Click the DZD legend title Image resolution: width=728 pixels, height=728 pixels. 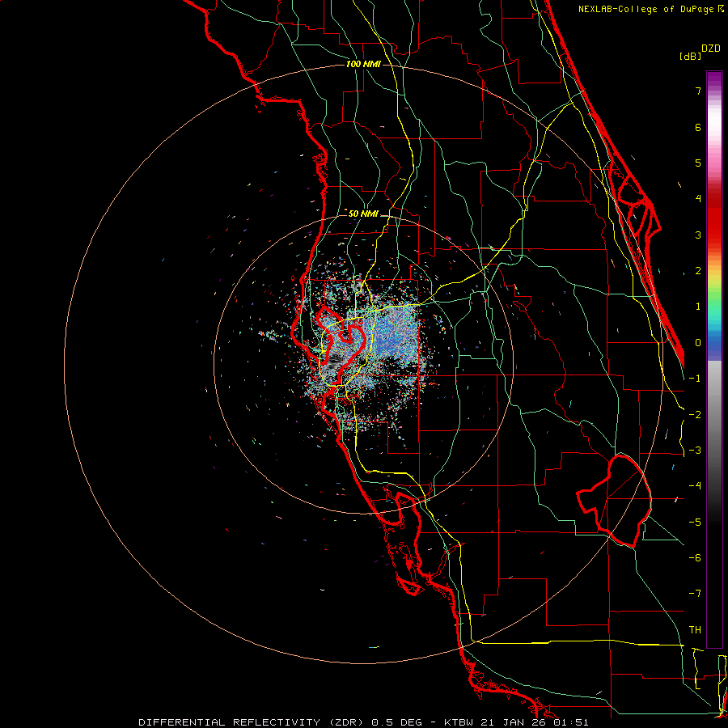point(711,49)
